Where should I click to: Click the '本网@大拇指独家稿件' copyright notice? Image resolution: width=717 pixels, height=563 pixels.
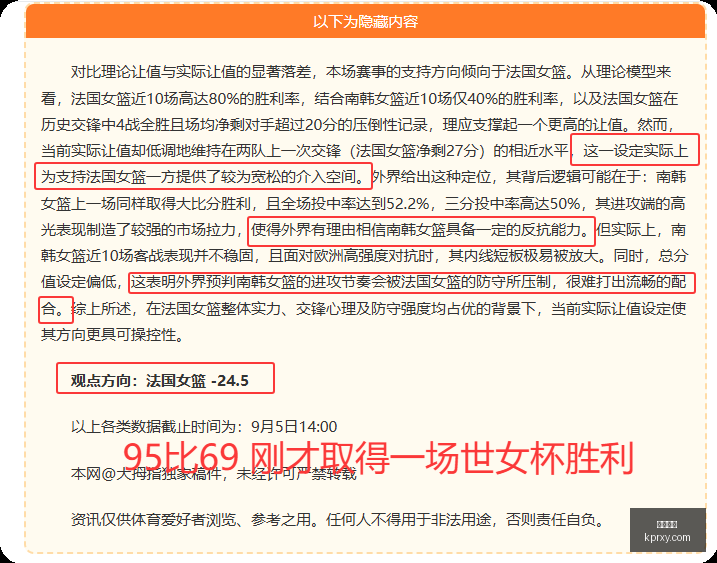point(214,473)
